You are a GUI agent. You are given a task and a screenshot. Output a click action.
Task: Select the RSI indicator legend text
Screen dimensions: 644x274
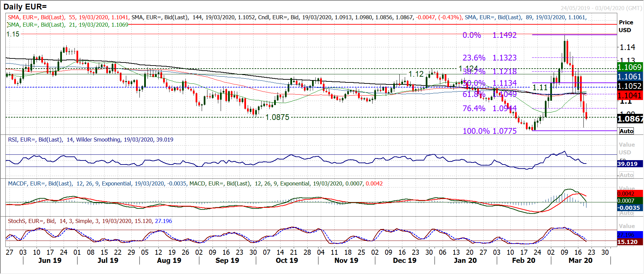click(90, 140)
